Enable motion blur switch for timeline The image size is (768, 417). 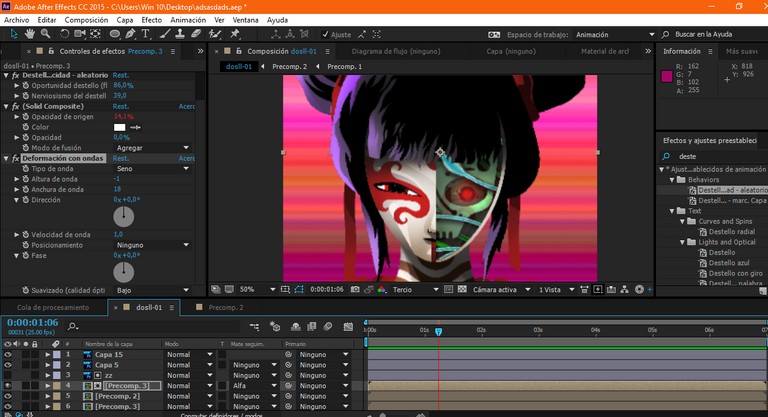click(328, 326)
